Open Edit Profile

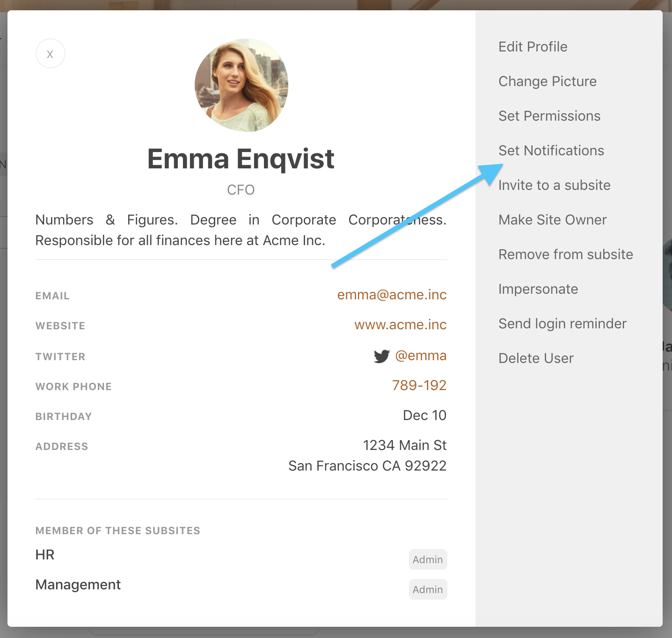point(533,47)
